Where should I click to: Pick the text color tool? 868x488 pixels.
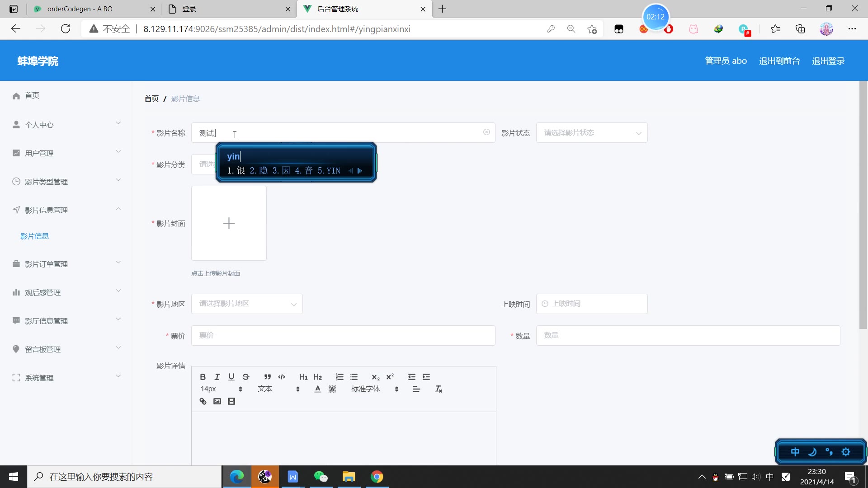click(x=318, y=389)
